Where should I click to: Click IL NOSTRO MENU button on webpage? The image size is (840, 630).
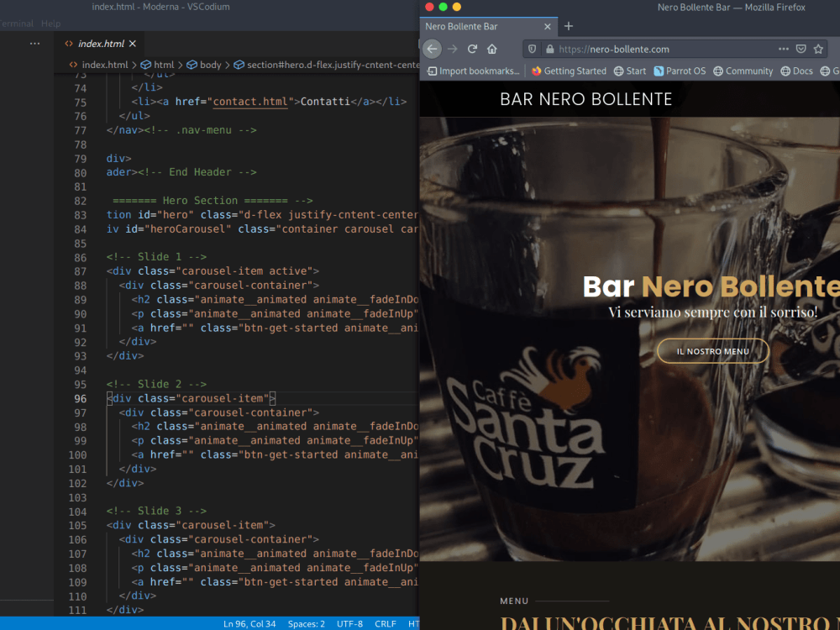pos(712,351)
